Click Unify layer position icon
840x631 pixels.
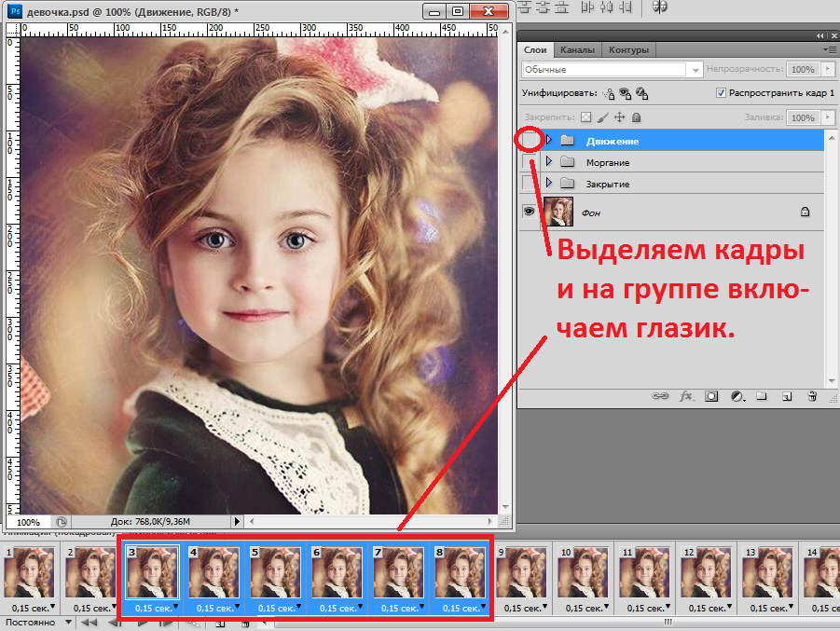pyautogui.click(x=609, y=94)
